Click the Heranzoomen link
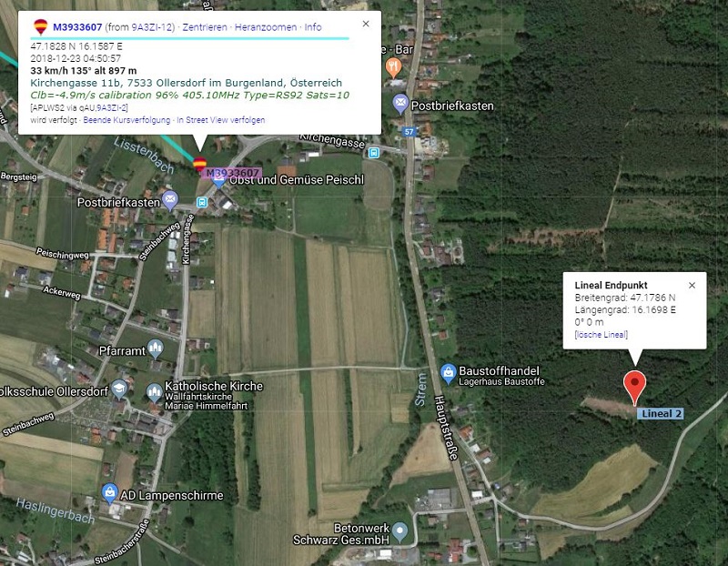This screenshot has width=728, height=566. click(266, 27)
